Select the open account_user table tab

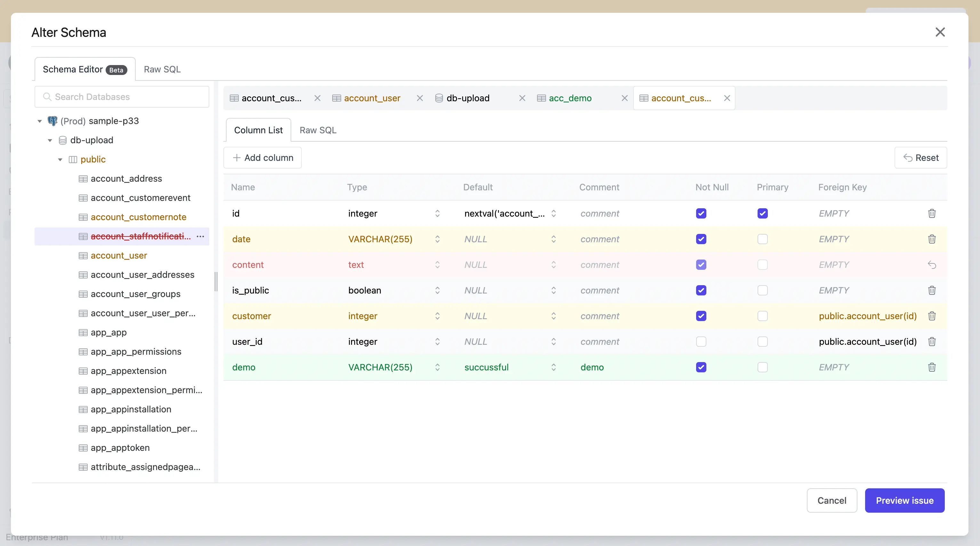373,98
